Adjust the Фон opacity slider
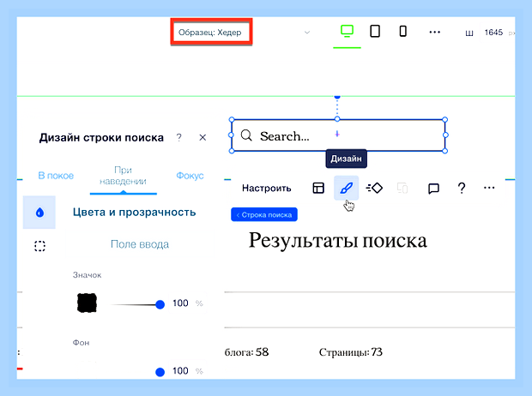The width and height of the screenshot is (532, 396). pos(160,372)
